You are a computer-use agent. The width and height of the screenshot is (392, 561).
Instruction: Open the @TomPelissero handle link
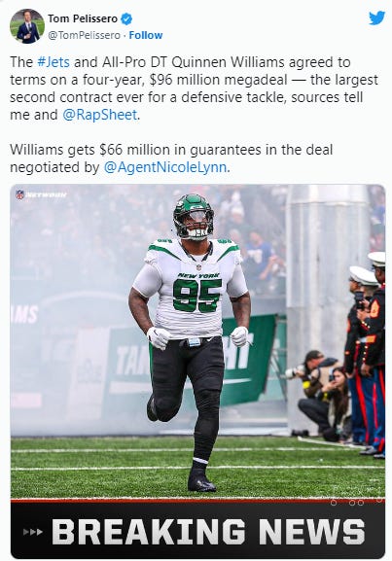click(x=84, y=35)
